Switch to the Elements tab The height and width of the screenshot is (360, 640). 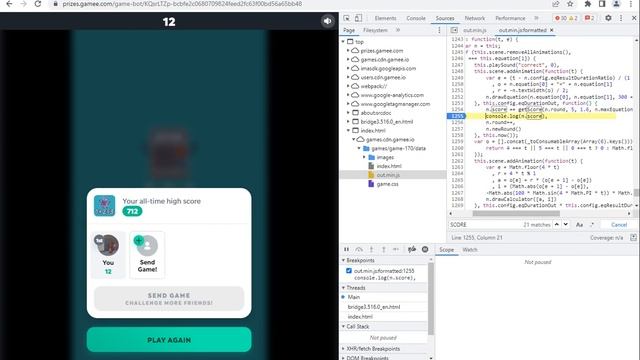(385, 18)
